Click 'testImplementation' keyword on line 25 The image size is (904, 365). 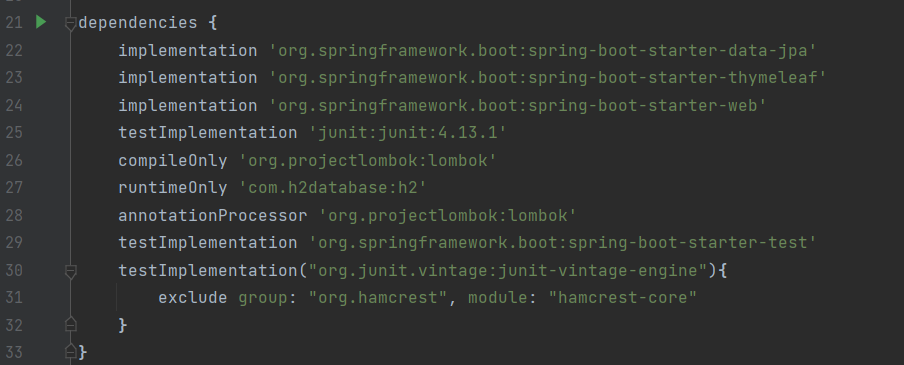(208, 133)
